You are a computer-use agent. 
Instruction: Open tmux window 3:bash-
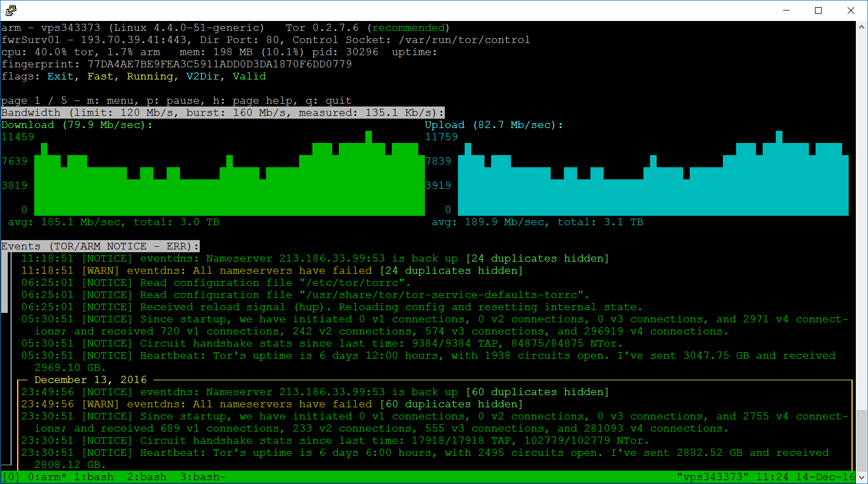[203, 477]
